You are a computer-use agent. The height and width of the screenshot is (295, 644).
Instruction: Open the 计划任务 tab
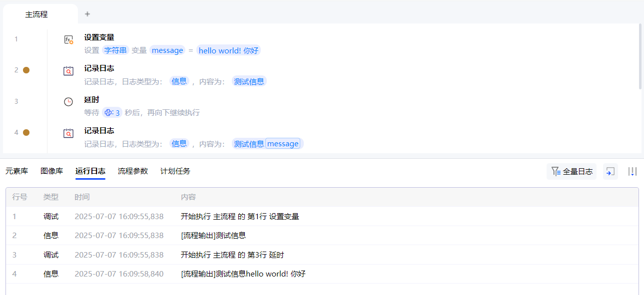(x=175, y=171)
